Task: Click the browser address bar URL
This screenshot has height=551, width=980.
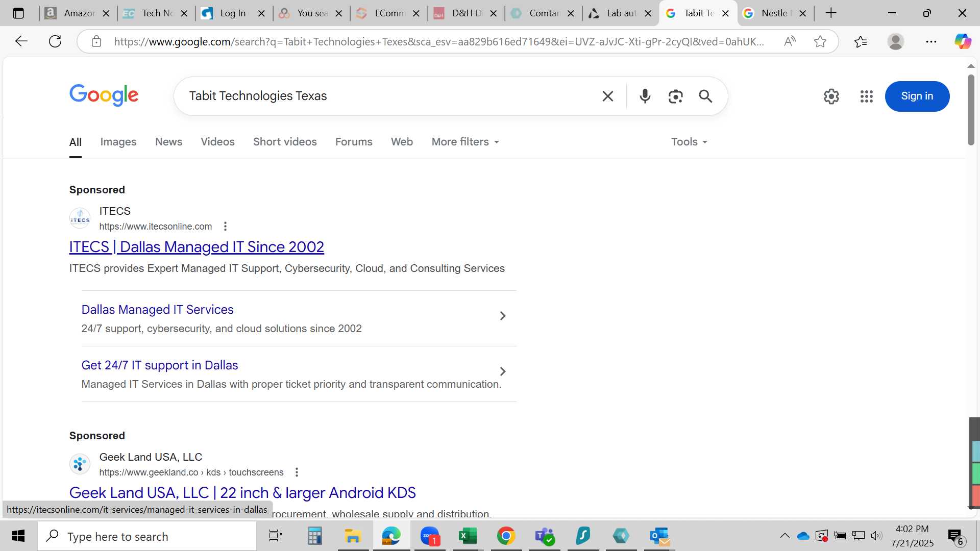Action: tap(439, 41)
